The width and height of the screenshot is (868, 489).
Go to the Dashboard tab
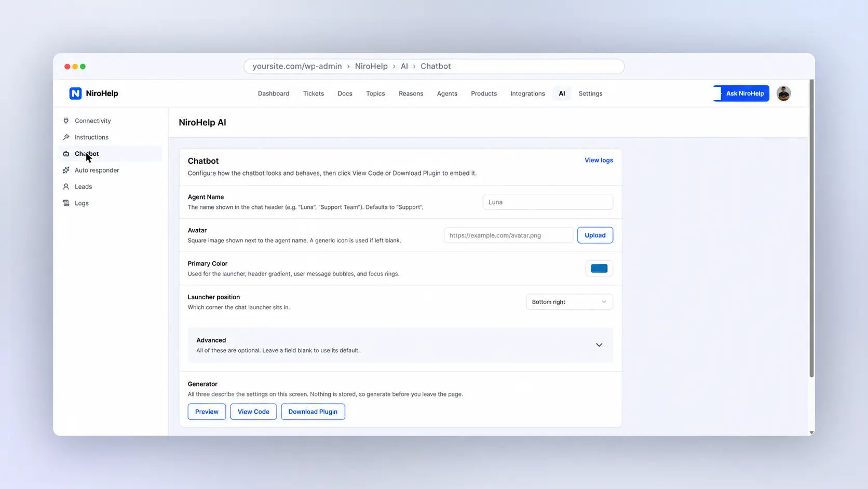tap(274, 94)
